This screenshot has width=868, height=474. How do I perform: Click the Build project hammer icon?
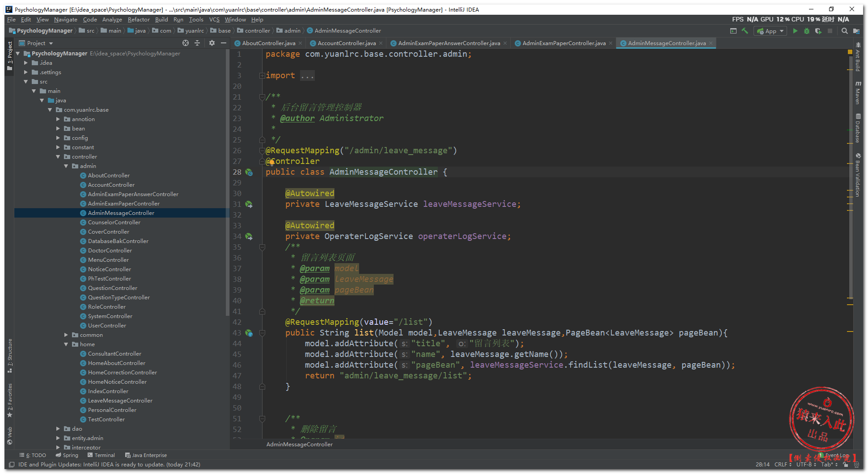[745, 31]
